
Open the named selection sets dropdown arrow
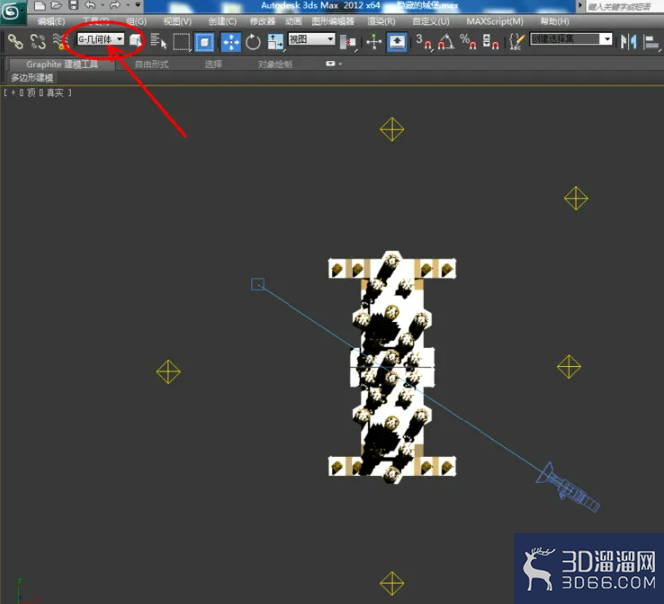608,39
